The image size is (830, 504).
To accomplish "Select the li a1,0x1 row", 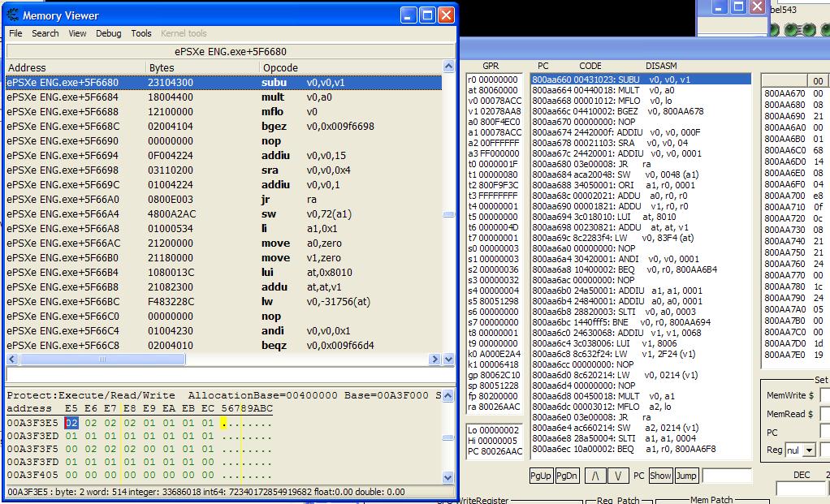I will 223,229.
